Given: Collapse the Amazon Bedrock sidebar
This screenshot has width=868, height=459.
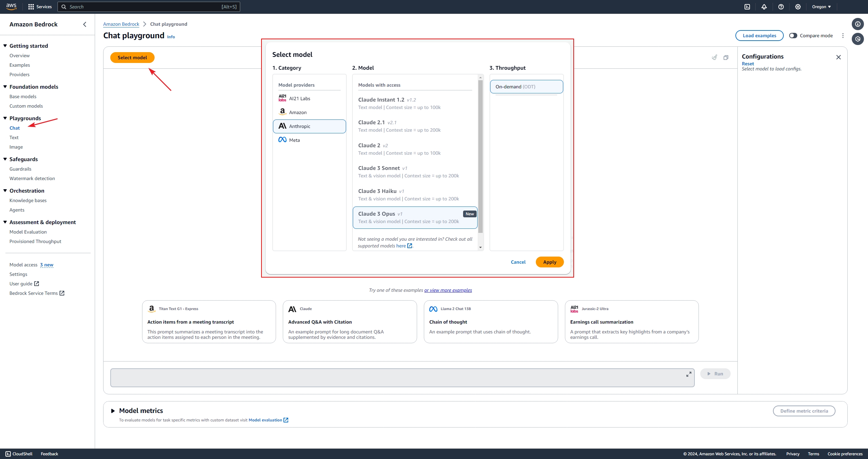Looking at the screenshot, I should coord(85,24).
